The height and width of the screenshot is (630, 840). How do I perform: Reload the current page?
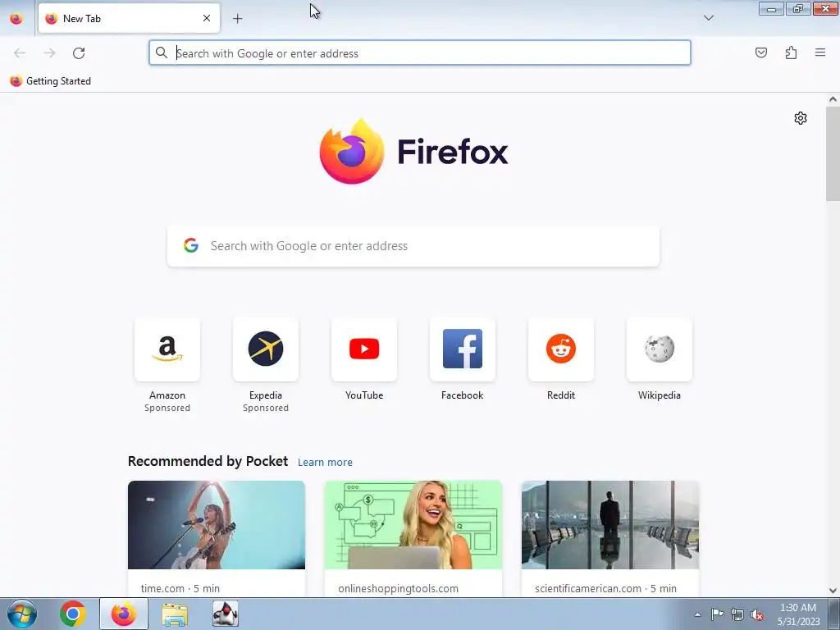pos(79,53)
